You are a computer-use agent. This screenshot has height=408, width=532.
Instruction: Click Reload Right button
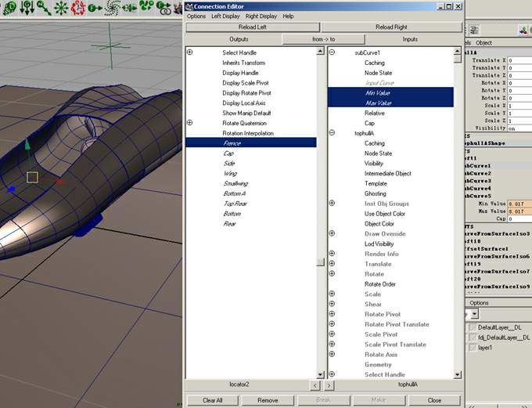pyautogui.click(x=391, y=27)
